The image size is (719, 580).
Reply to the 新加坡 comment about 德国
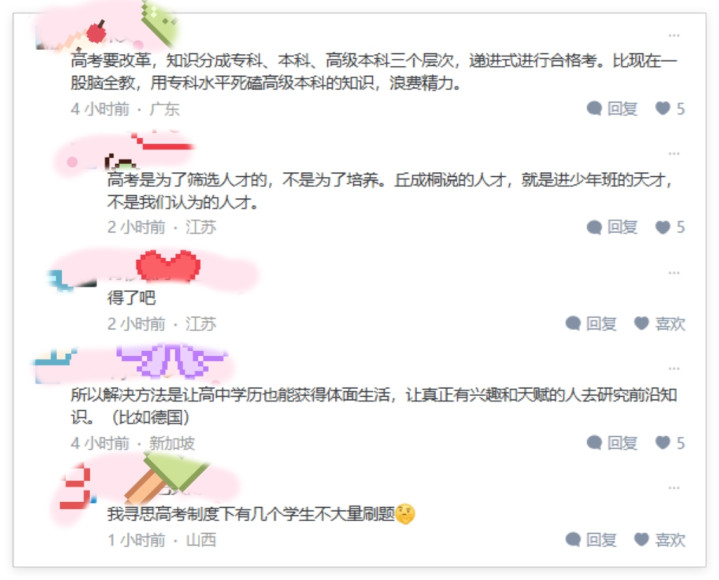(x=612, y=443)
